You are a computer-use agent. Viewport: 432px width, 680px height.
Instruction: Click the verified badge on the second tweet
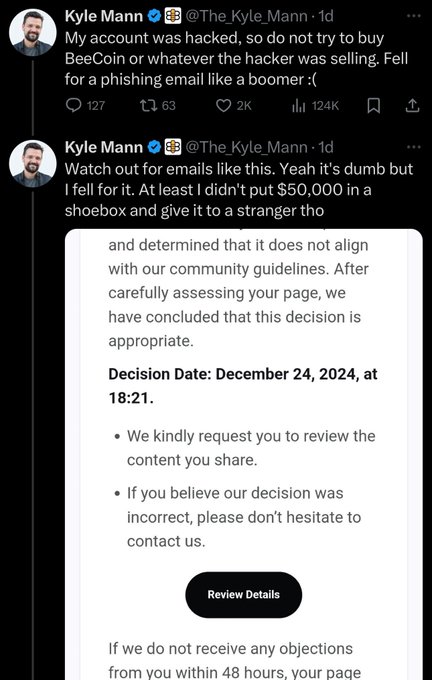(154, 147)
